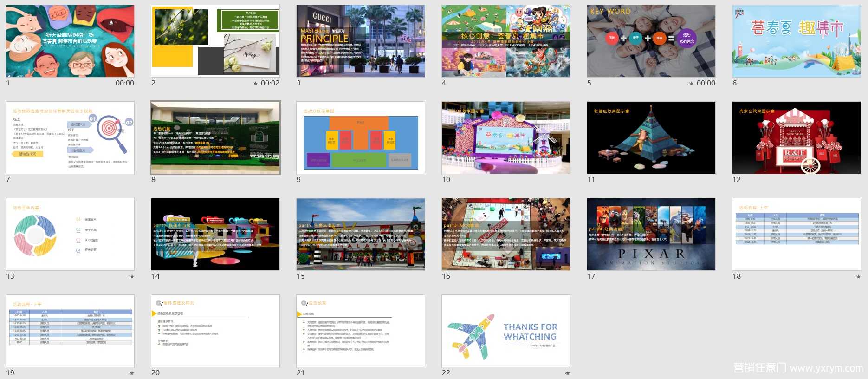This screenshot has height=379, width=868.
Task: Select the slide 20 text thumbnail
Action: coord(215,331)
